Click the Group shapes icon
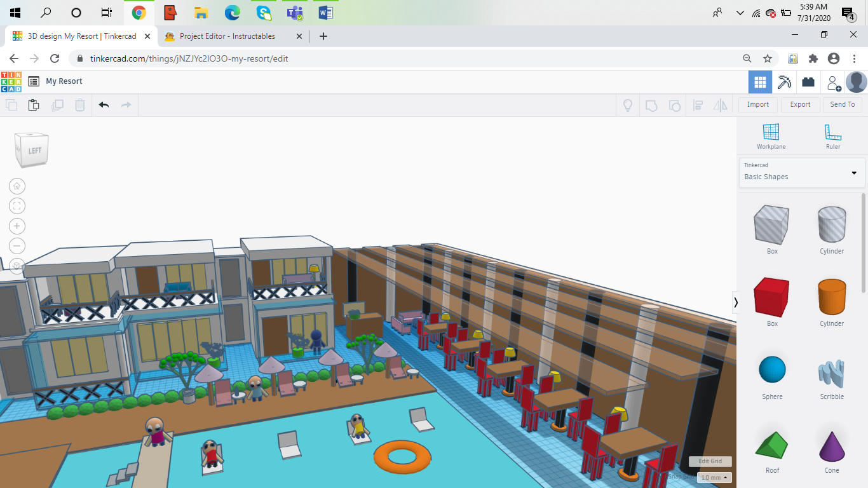This screenshot has height=488, width=868. 651,105
